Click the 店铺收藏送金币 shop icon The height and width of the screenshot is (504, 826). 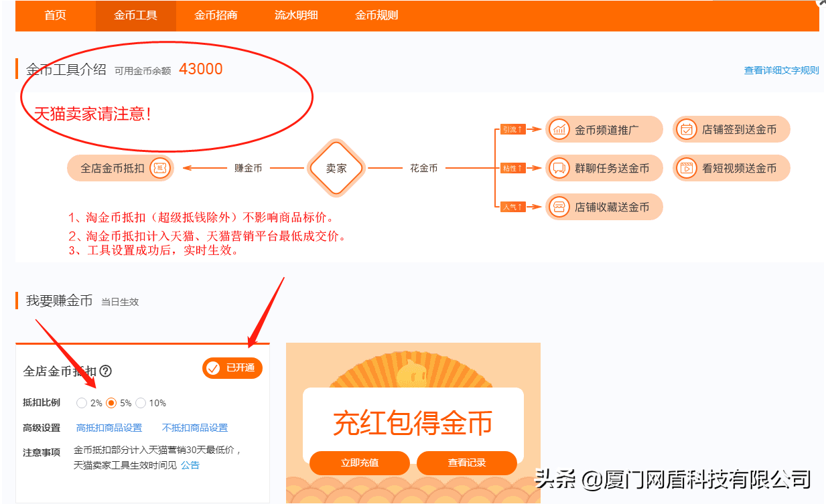[x=559, y=207]
